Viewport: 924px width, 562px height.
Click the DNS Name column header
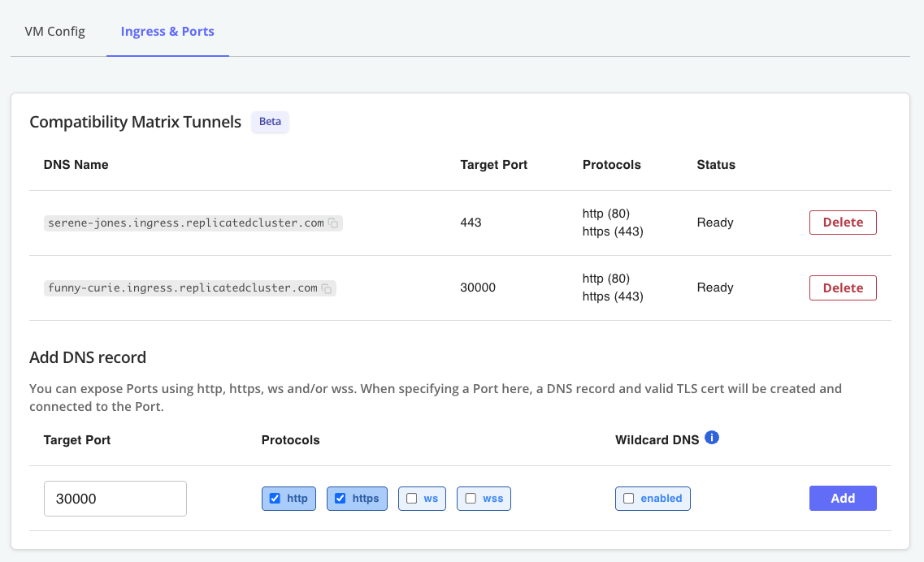(x=76, y=165)
